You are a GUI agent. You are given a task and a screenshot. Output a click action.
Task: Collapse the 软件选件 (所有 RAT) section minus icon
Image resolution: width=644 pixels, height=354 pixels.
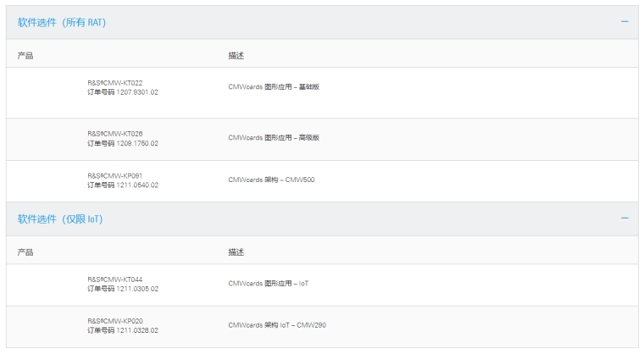coord(625,22)
